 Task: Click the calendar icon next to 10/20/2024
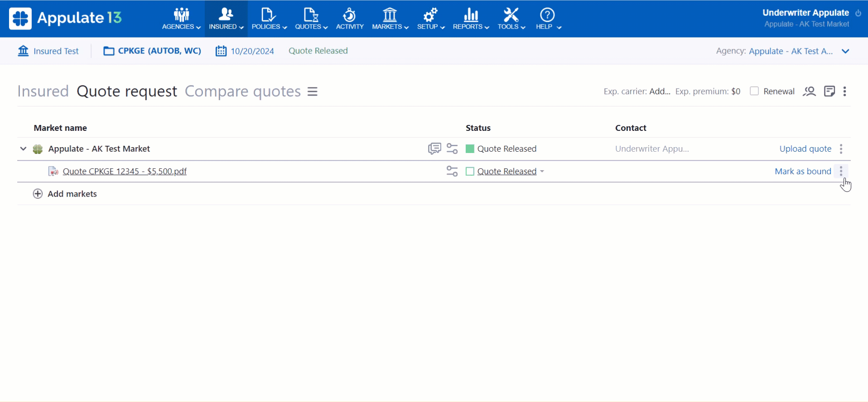[221, 51]
